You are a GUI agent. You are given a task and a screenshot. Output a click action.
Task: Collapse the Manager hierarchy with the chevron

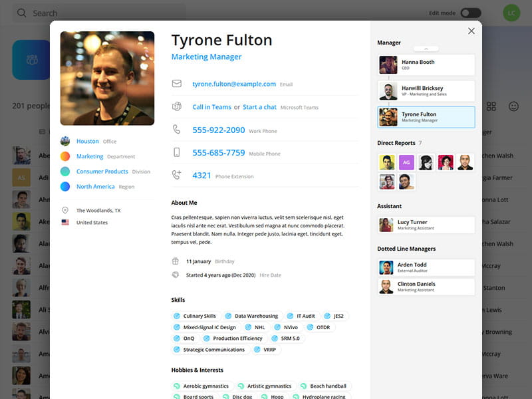pos(426,48)
